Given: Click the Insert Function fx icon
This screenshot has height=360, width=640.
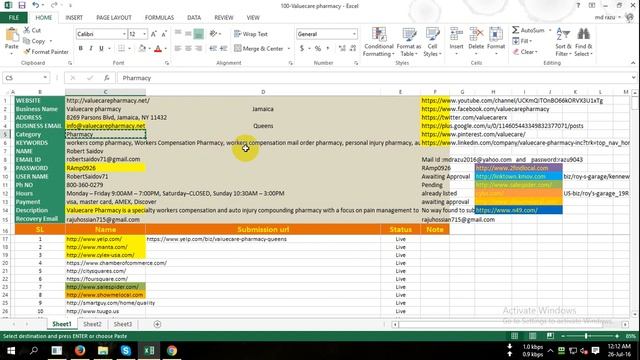Looking at the screenshot, I should [107, 78].
